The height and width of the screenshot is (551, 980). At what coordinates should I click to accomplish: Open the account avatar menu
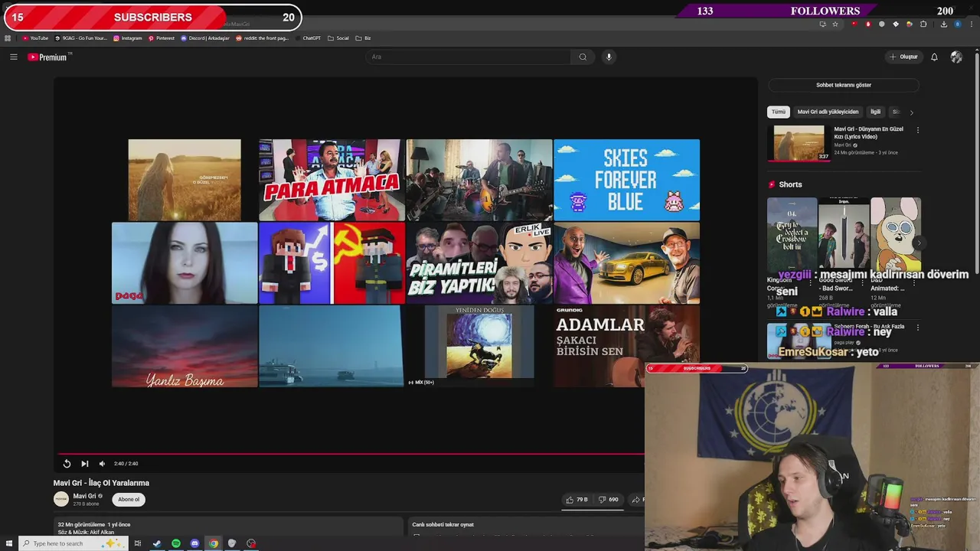pyautogui.click(x=956, y=57)
